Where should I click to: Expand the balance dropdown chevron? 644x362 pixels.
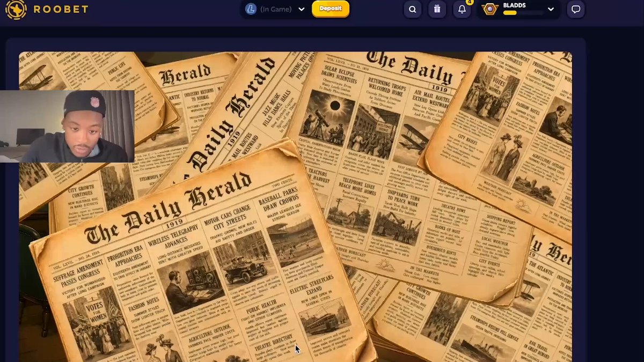coord(301,9)
